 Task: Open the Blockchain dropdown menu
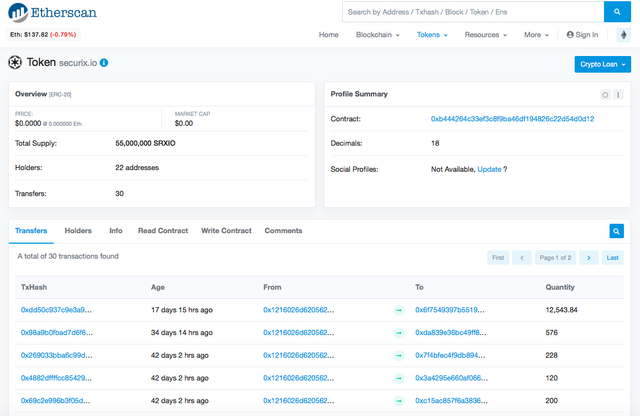click(378, 35)
